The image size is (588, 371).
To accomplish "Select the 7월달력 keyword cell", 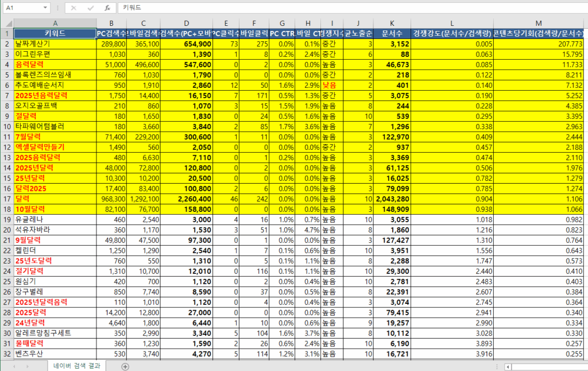I will (55, 137).
